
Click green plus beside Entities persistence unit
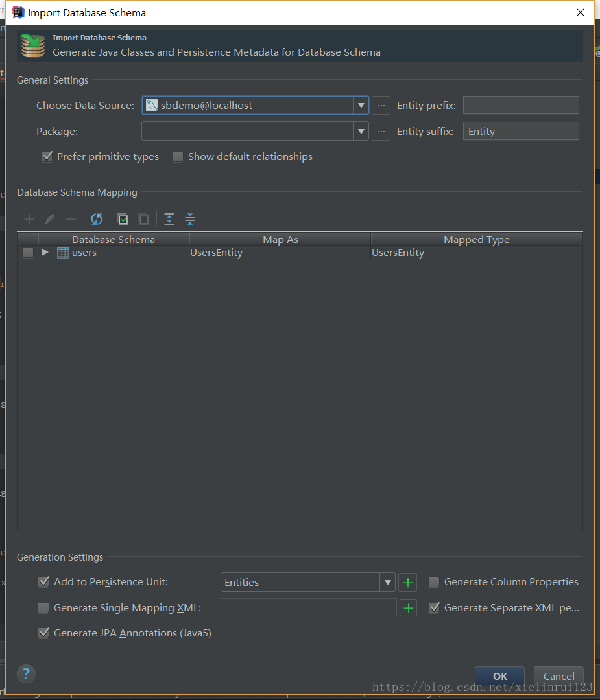[408, 582]
